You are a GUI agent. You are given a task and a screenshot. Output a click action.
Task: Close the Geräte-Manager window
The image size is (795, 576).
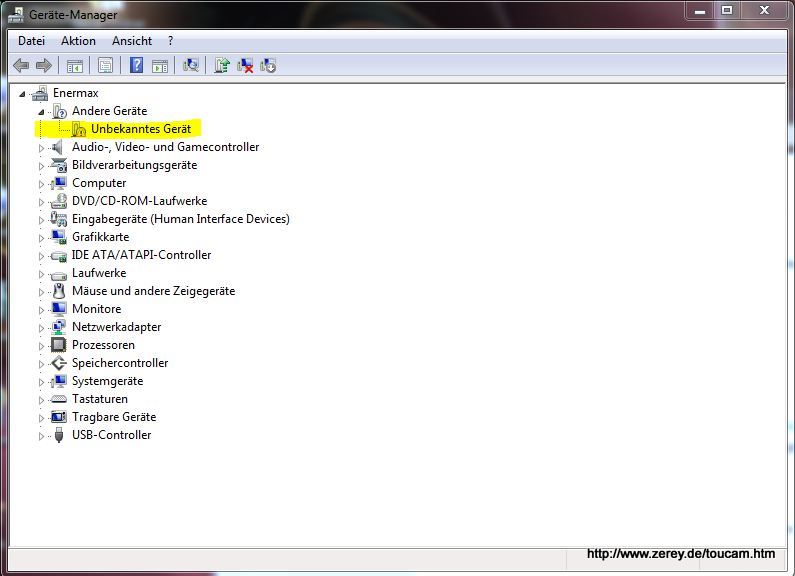click(x=765, y=11)
